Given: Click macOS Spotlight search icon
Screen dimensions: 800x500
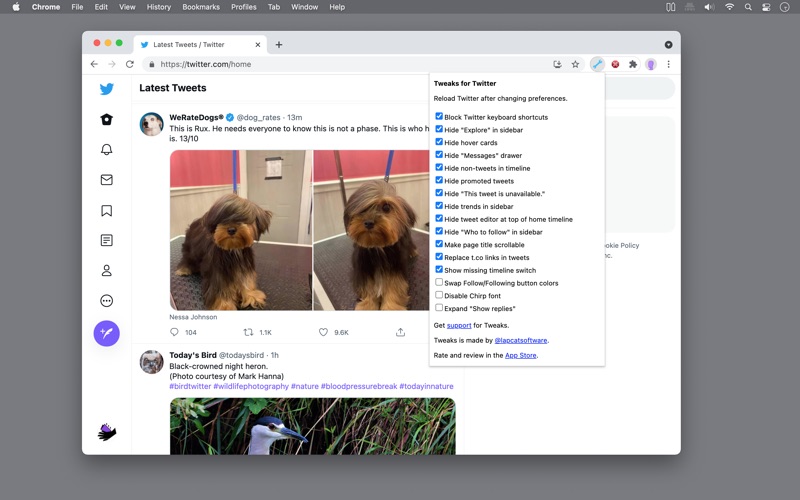Looking at the screenshot, I should 748,7.
